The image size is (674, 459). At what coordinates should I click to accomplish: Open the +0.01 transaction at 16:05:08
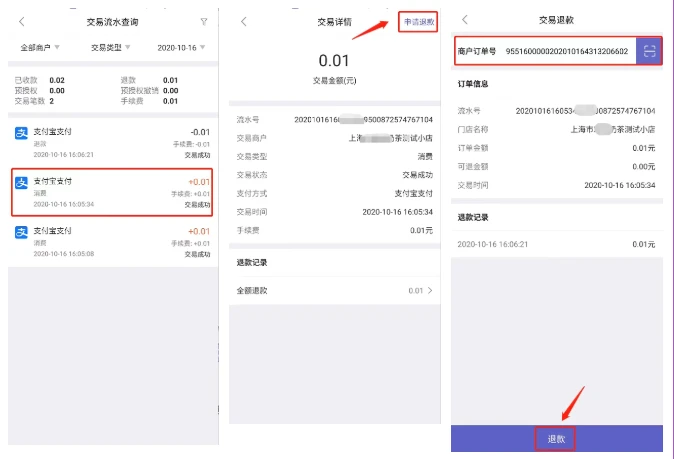(113, 242)
